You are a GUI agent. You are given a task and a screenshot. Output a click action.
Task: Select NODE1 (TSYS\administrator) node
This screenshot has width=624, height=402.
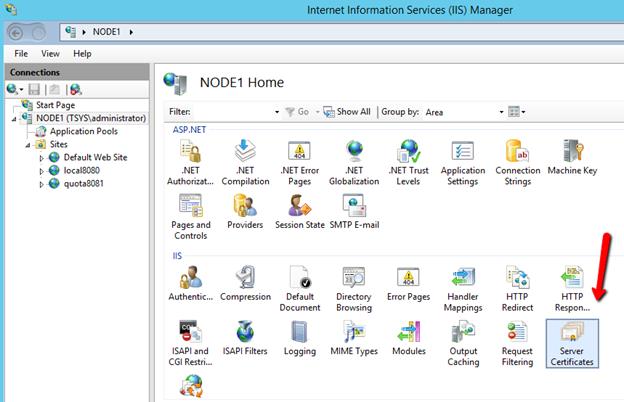click(x=91, y=118)
